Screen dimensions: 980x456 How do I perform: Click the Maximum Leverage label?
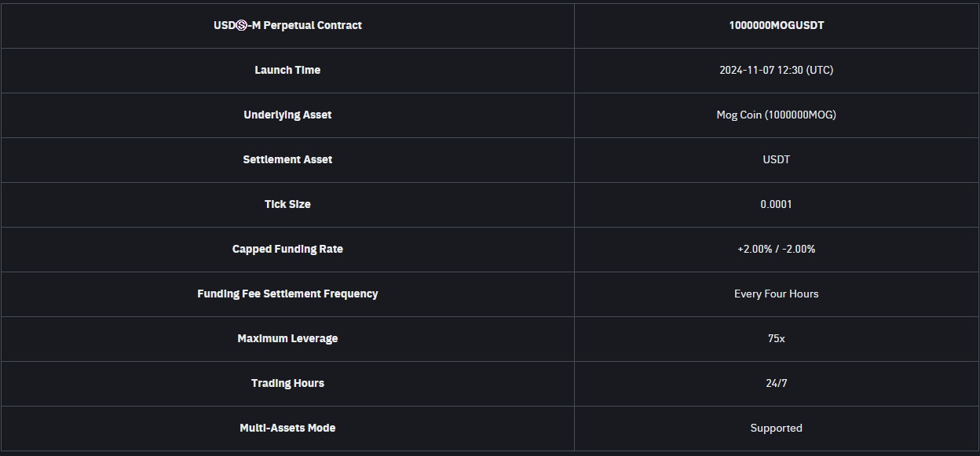(287, 338)
